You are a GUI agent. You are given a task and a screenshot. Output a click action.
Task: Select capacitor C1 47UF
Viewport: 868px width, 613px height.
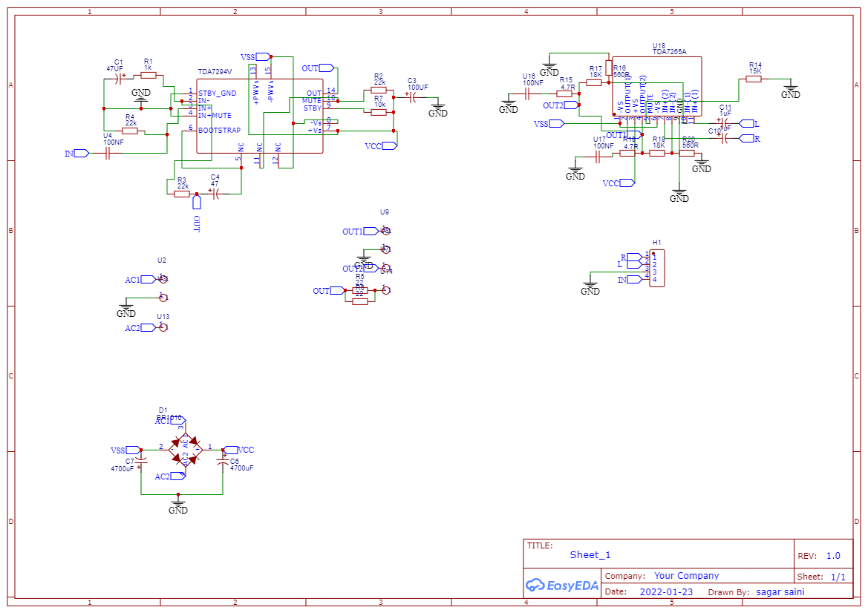[x=117, y=79]
